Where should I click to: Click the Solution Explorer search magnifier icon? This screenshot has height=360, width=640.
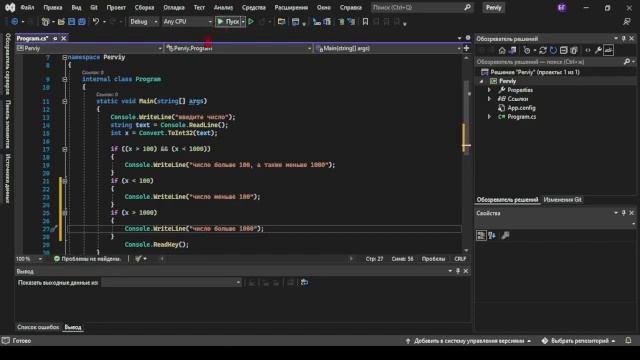627,62
